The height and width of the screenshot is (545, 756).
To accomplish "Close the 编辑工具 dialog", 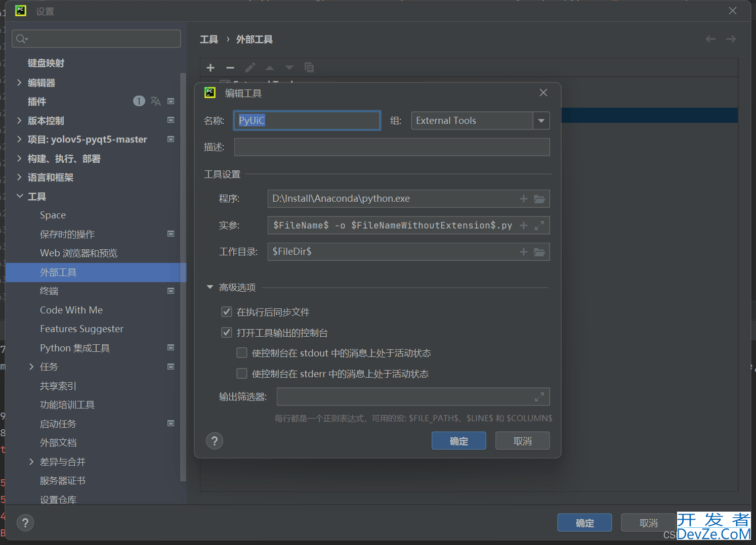I will pyautogui.click(x=543, y=93).
